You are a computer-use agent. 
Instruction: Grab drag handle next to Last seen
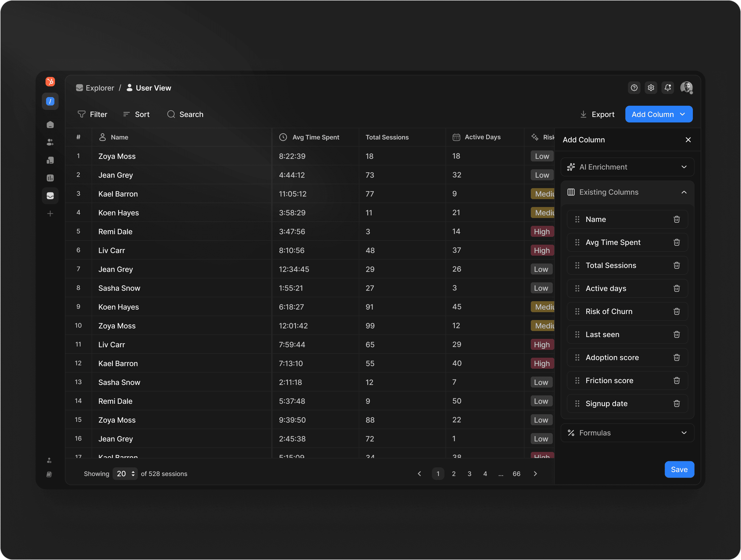[x=577, y=334]
